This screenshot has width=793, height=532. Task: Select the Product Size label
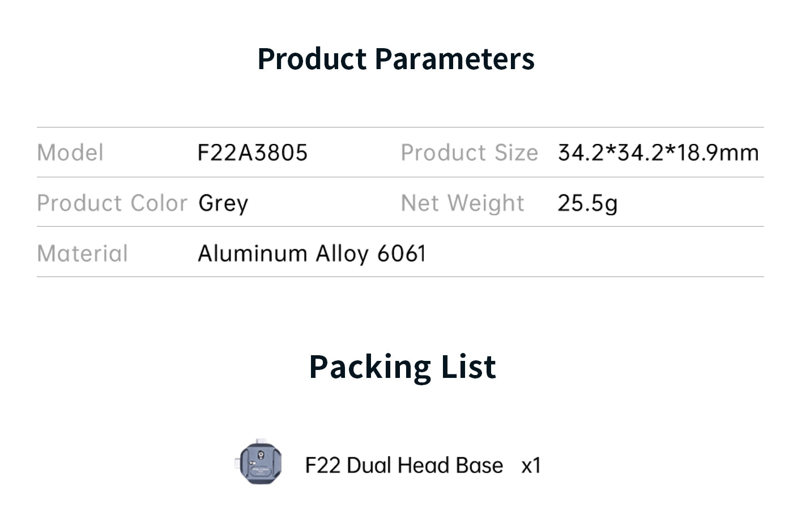[470, 152]
